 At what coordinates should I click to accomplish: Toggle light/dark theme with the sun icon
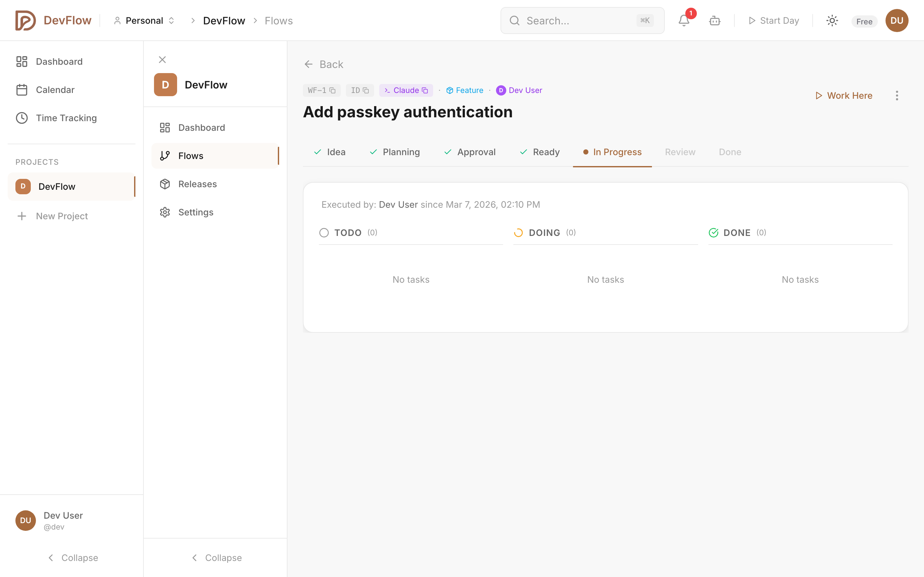click(832, 21)
